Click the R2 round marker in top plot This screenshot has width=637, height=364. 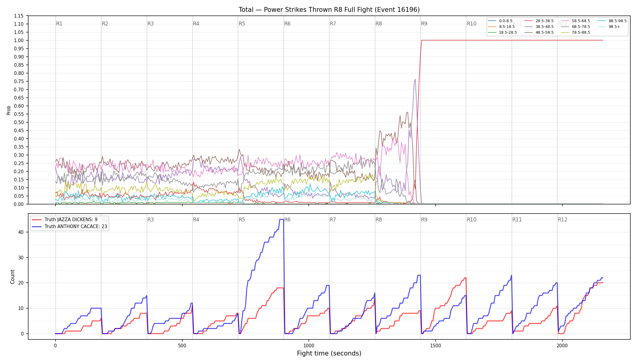coord(105,24)
